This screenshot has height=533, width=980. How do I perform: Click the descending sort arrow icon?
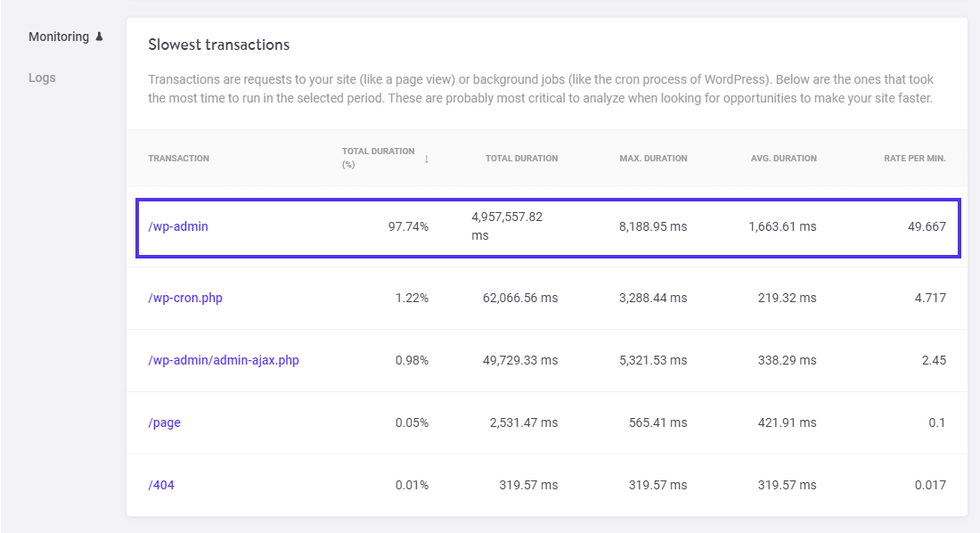click(426, 159)
